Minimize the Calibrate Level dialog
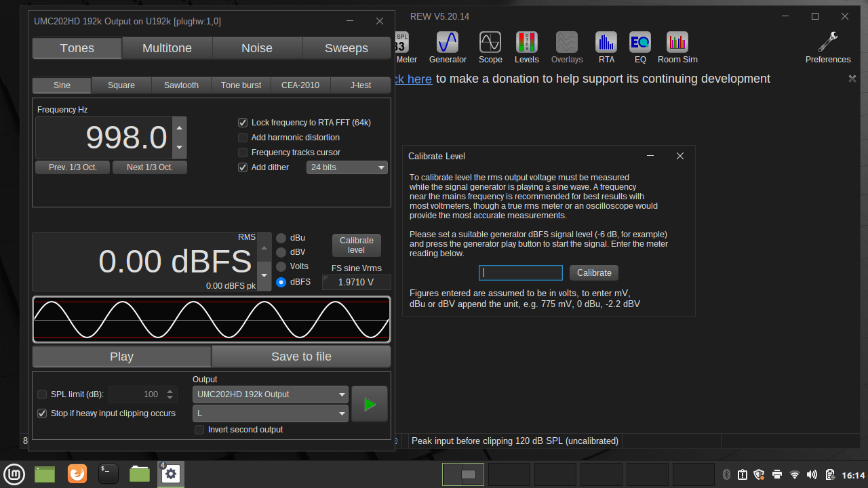 pos(650,156)
